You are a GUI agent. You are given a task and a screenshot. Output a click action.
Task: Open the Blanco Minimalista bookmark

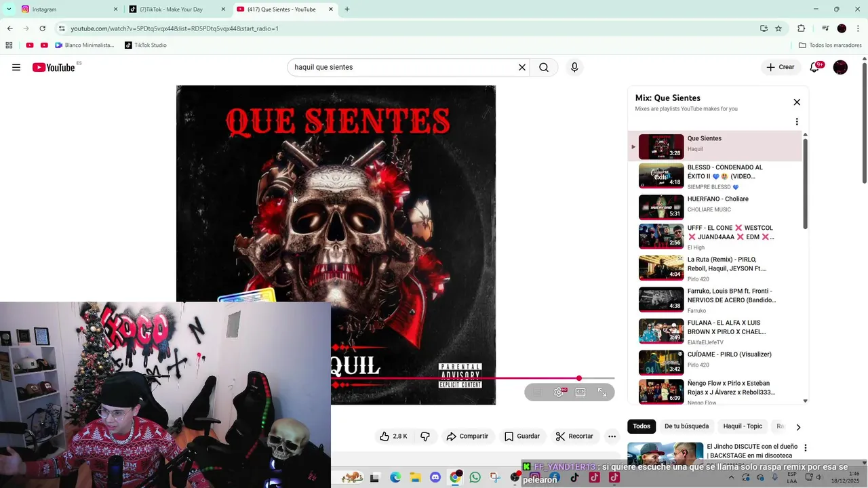[x=85, y=45]
